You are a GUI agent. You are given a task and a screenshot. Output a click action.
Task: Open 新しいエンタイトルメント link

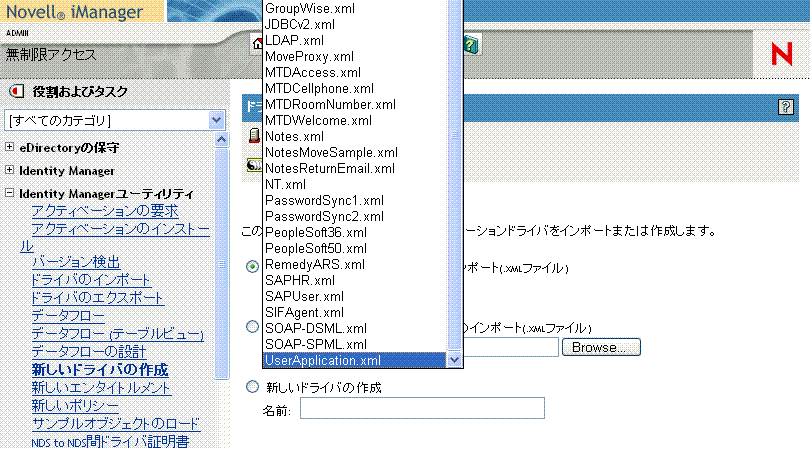pyautogui.click(x=101, y=388)
